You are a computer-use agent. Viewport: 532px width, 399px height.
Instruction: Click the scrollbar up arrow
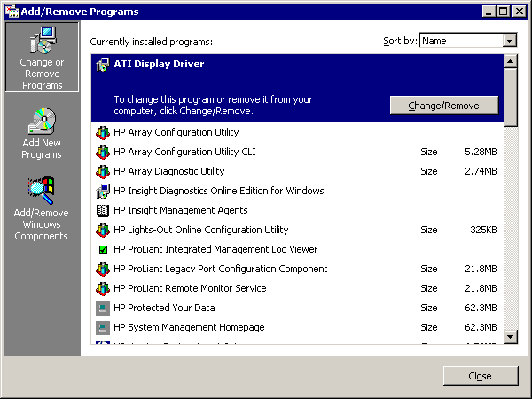click(510, 60)
